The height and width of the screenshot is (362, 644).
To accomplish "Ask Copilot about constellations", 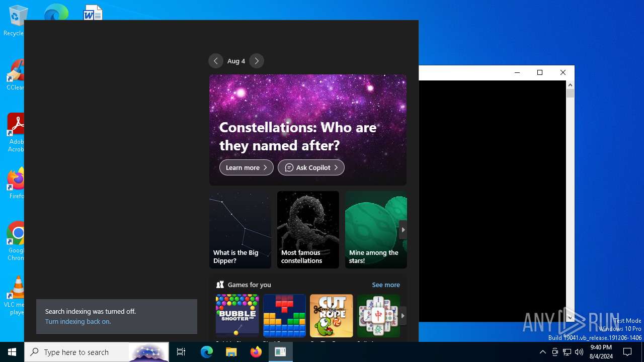I will pos(311,167).
